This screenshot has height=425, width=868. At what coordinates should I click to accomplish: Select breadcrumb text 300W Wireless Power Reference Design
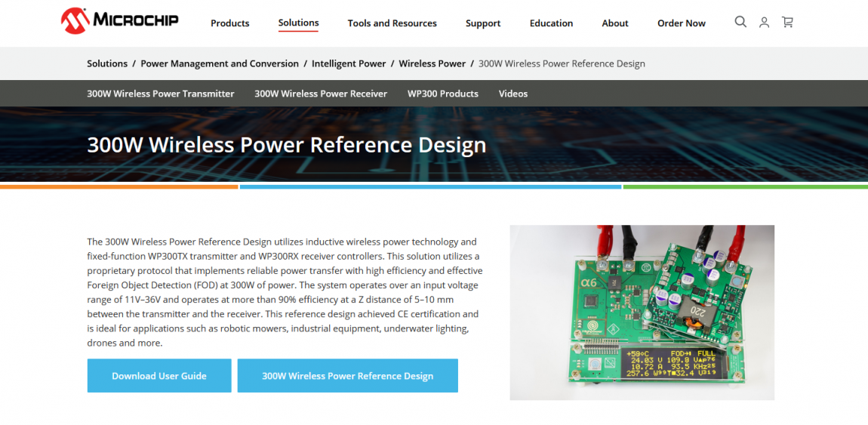pyautogui.click(x=562, y=63)
